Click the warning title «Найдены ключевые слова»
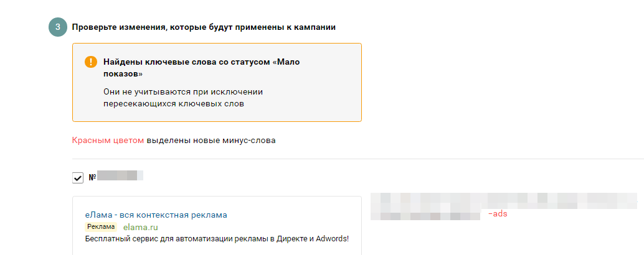The height and width of the screenshot is (255, 644). [x=187, y=62]
